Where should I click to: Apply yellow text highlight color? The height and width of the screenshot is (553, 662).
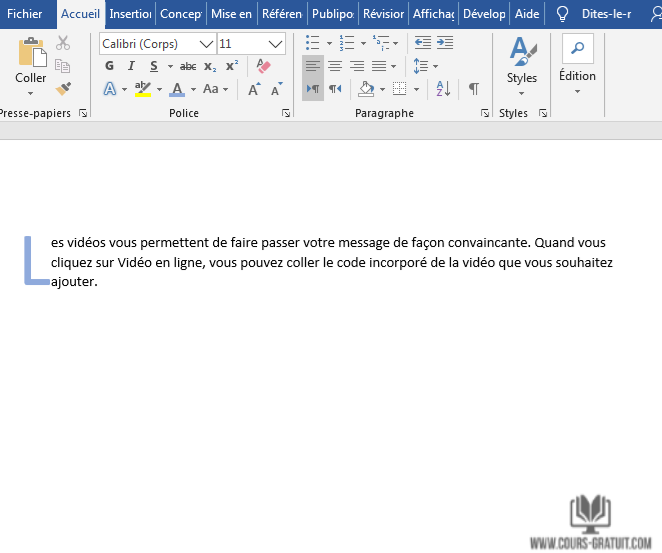point(143,89)
